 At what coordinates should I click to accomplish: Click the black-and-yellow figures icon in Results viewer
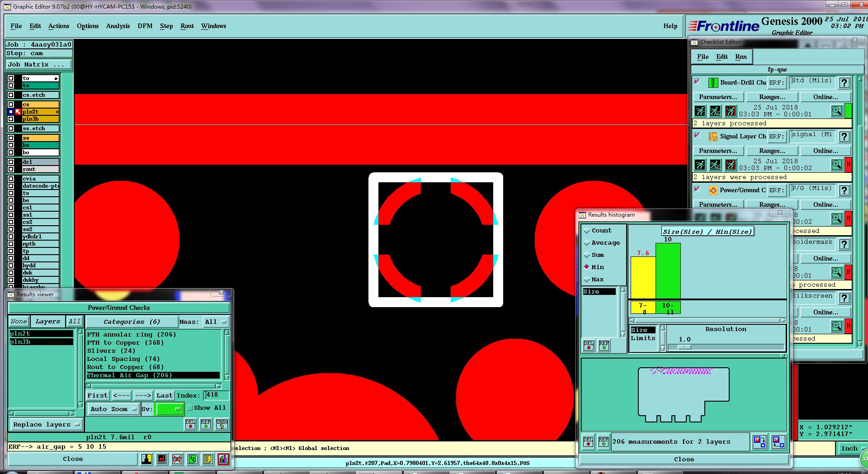tap(146, 459)
